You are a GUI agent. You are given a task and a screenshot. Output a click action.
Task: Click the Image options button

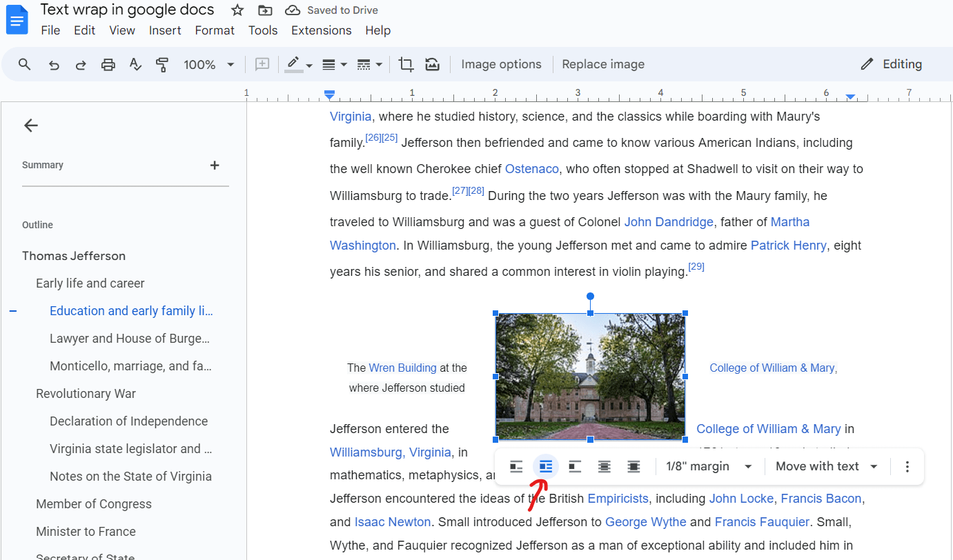point(502,63)
